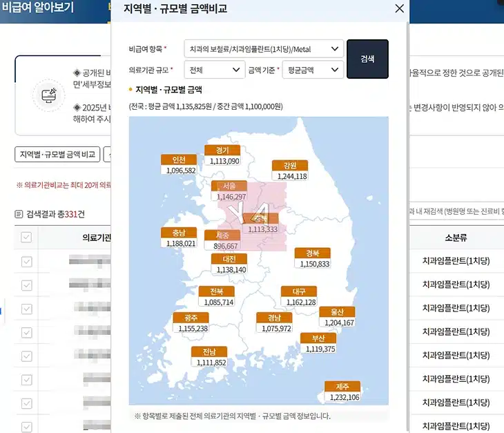Toggle the second result row checkbox
Screen dimensions: 504x433
[27, 285]
